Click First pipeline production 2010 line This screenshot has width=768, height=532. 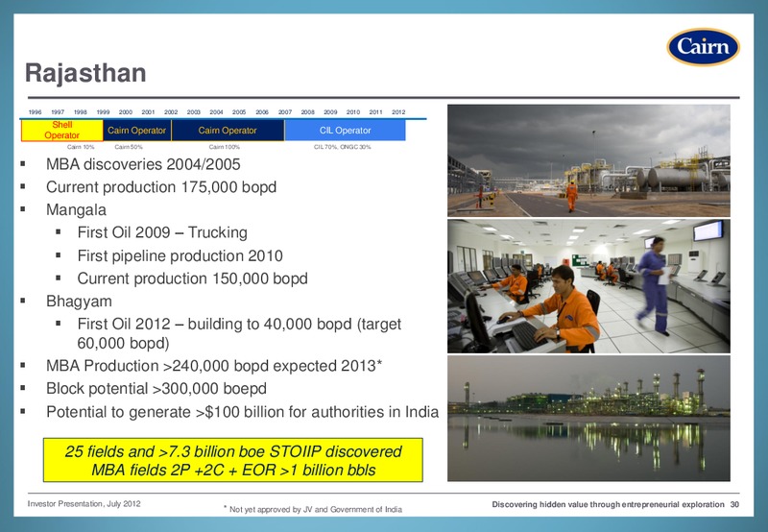pos(180,255)
